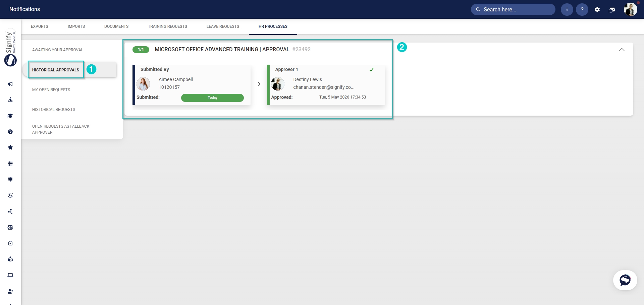Click Aimee Campbell's profile picture
The width and height of the screenshot is (644, 305).
[143, 84]
